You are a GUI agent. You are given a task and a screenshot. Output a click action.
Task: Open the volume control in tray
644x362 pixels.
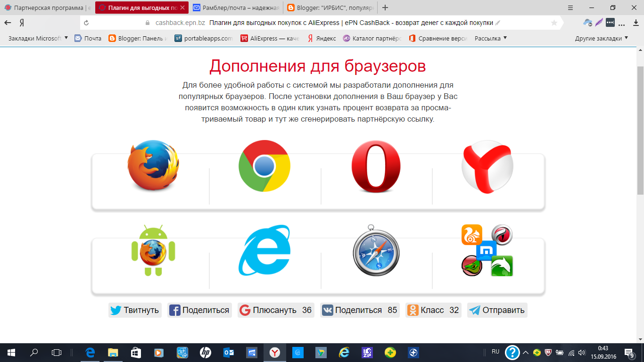582,352
